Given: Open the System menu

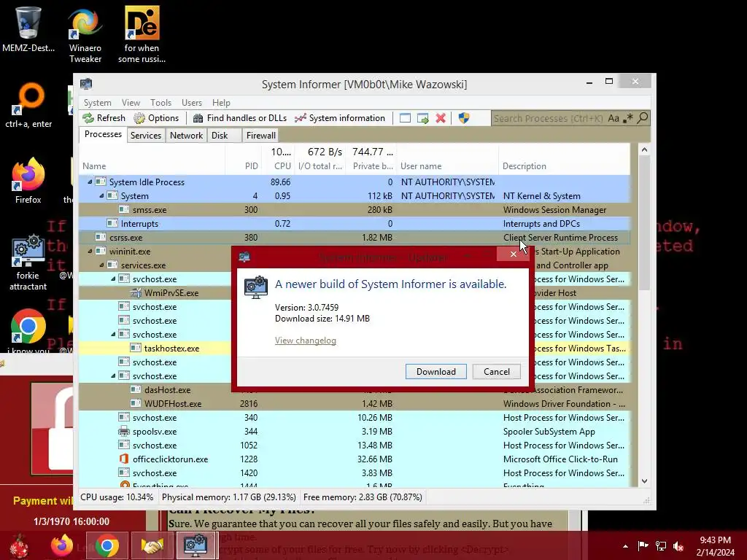Looking at the screenshot, I should 97,103.
